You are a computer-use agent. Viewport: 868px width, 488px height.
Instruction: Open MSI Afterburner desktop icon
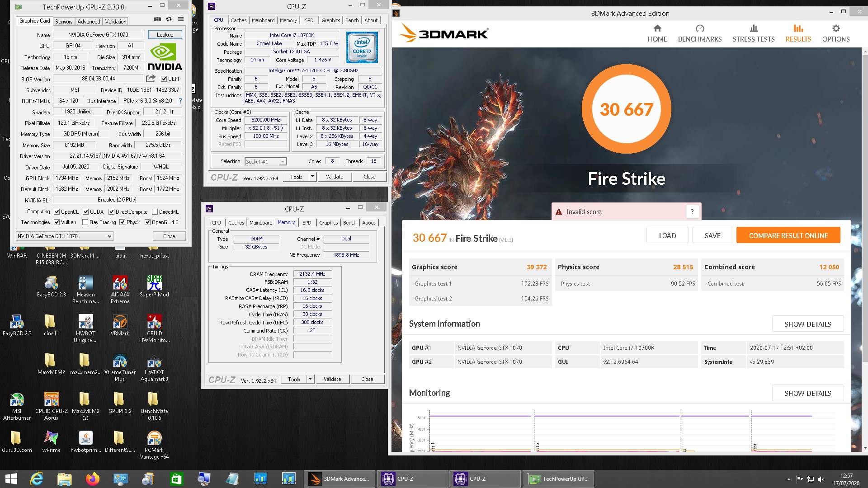point(17,406)
